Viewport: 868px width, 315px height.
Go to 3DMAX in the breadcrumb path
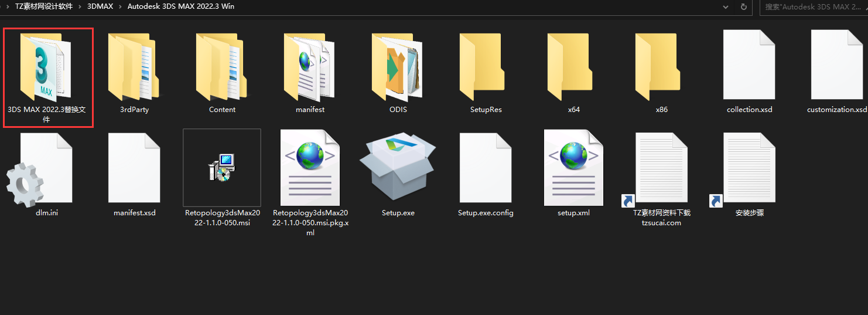pos(100,7)
